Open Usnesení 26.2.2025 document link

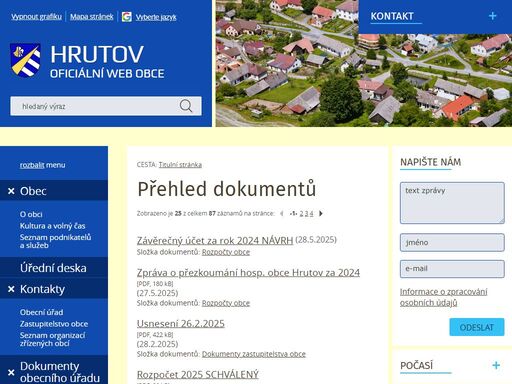tap(181, 324)
